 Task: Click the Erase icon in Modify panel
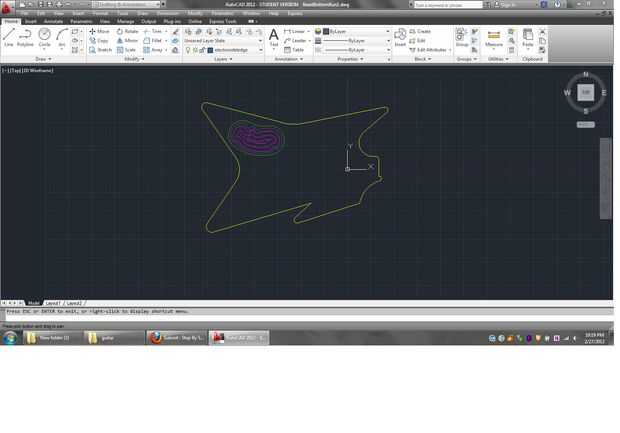[x=176, y=31]
